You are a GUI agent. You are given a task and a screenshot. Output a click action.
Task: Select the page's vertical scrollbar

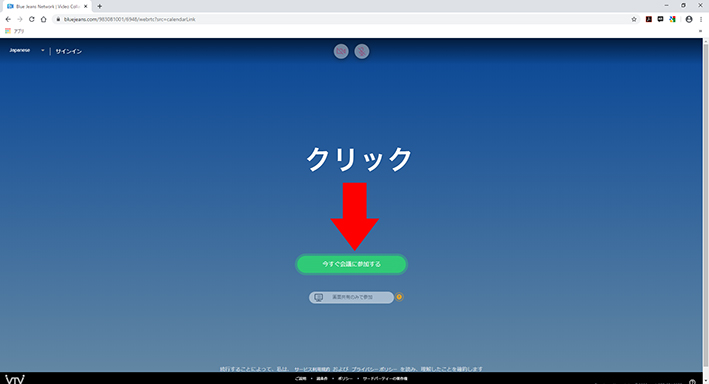click(705, 204)
